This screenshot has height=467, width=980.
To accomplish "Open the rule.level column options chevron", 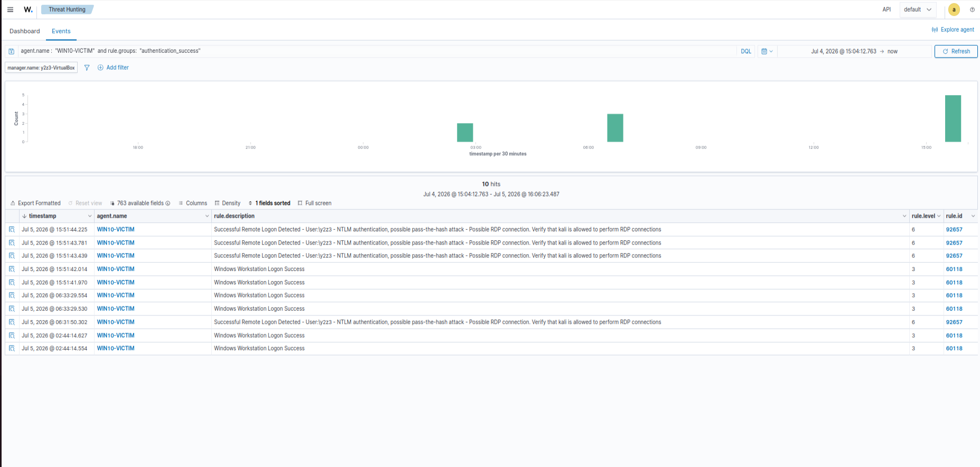I will pos(939,216).
